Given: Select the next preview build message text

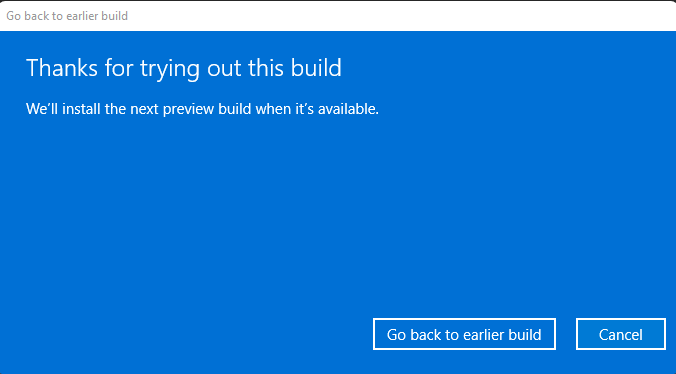Looking at the screenshot, I should click(x=202, y=109).
